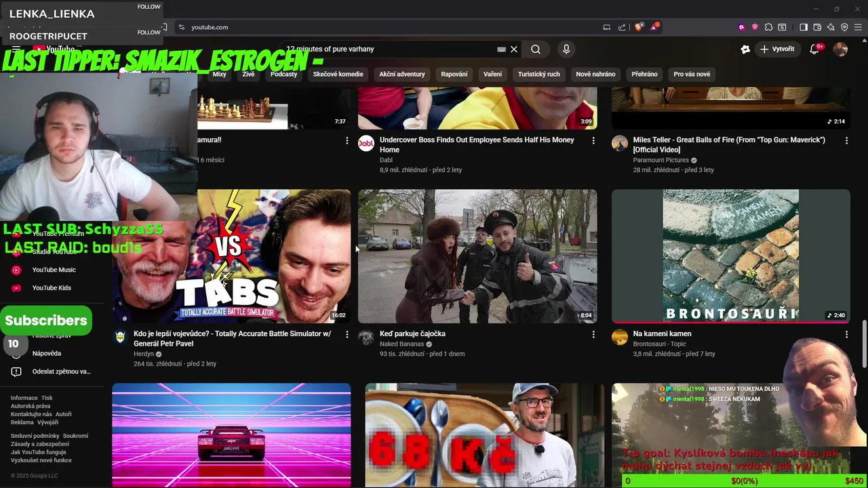Click the Brontosauři channel avatar
This screenshot has width=868, height=488.
pos(620,337)
